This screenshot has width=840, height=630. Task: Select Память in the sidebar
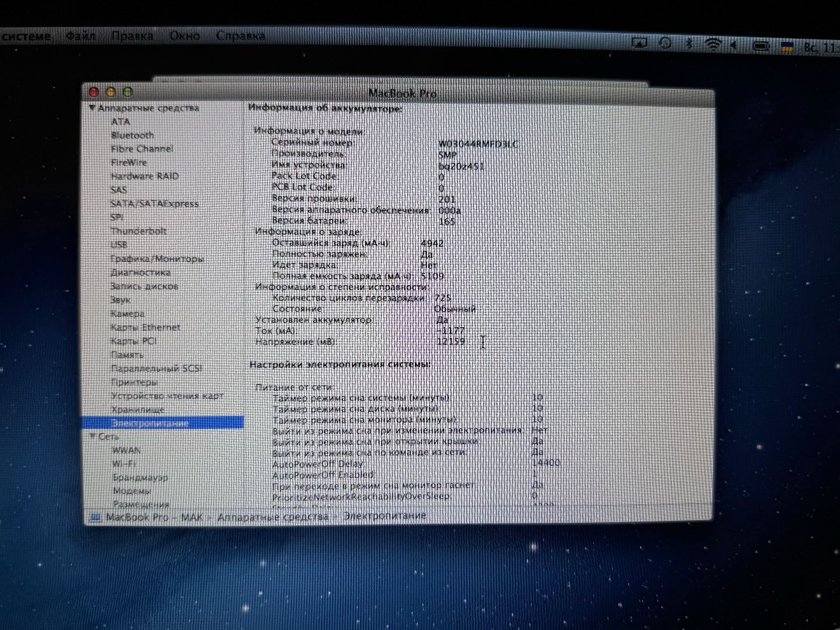[127, 354]
